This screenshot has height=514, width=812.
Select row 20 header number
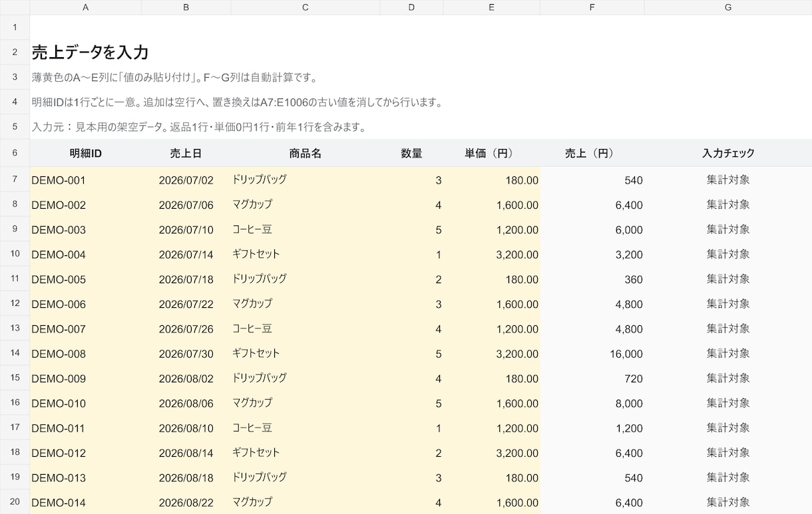click(x=15, y=502)
